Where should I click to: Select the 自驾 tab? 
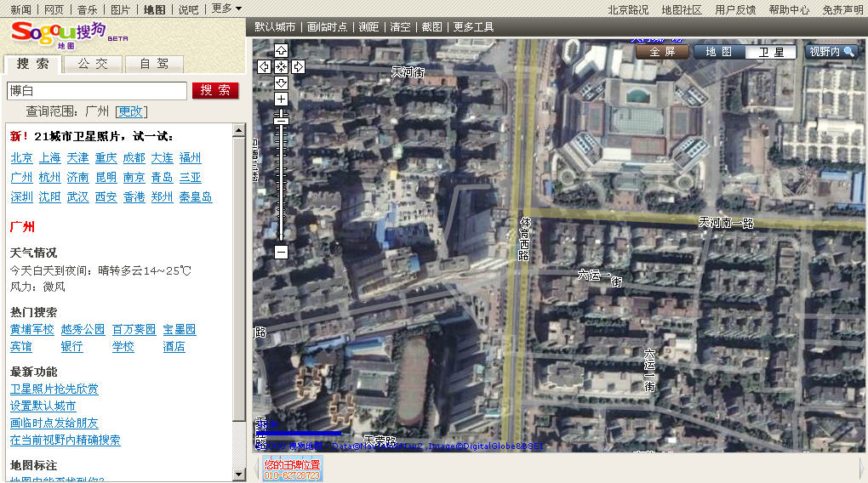point(154,64)
